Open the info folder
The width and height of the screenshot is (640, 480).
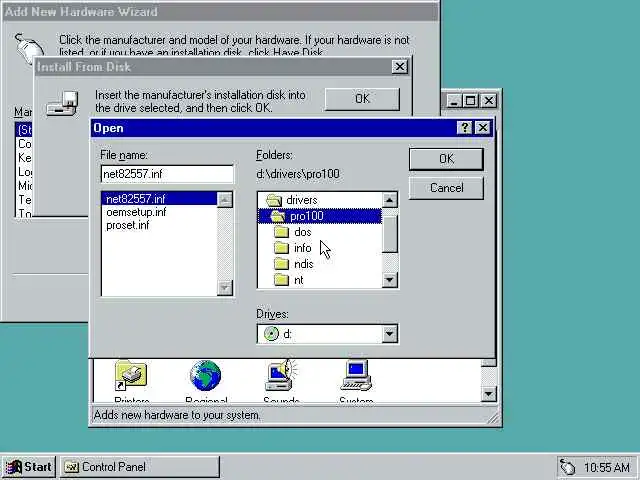click(x=302, y=248)
